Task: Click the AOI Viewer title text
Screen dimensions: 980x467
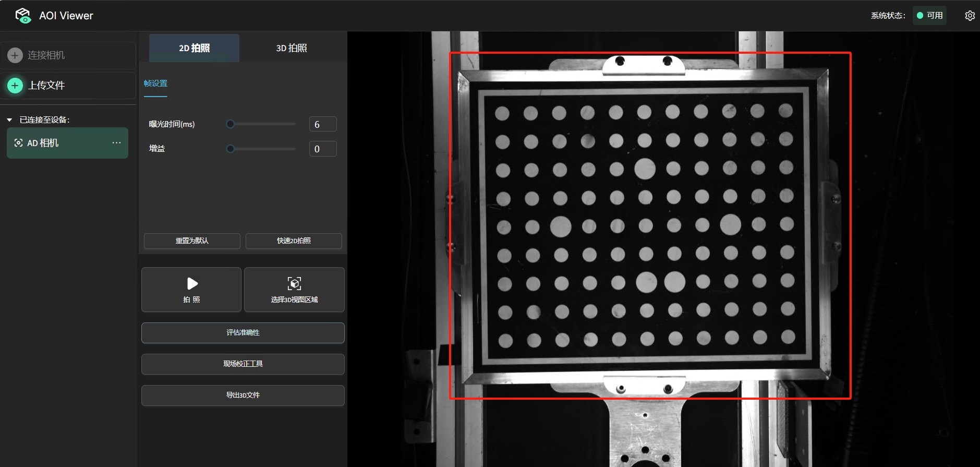Action: tap(66, 16)
